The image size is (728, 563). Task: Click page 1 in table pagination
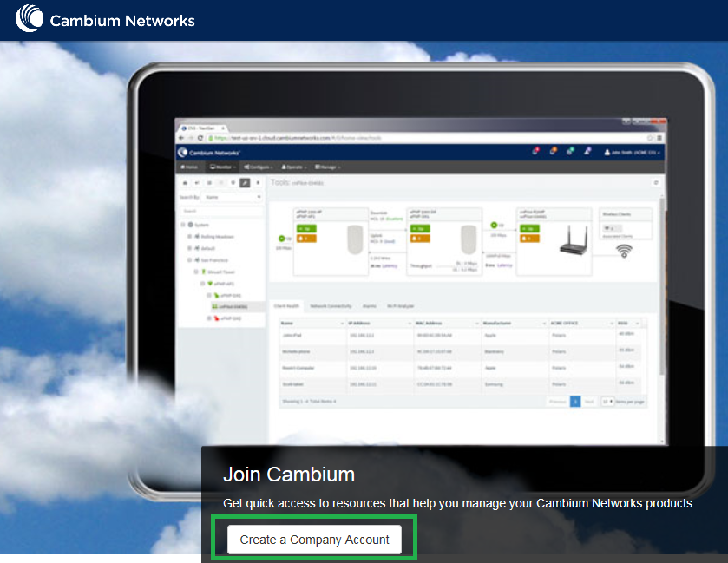[574, 402]
